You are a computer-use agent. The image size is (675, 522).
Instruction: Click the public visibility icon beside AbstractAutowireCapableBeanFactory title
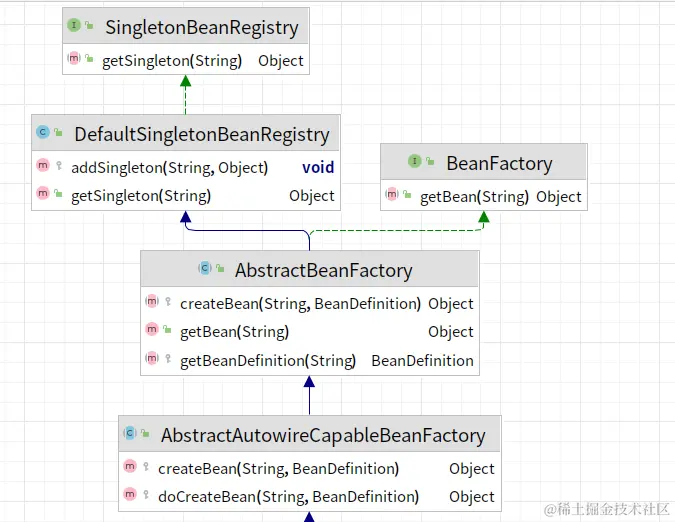(x=146, y=433)
